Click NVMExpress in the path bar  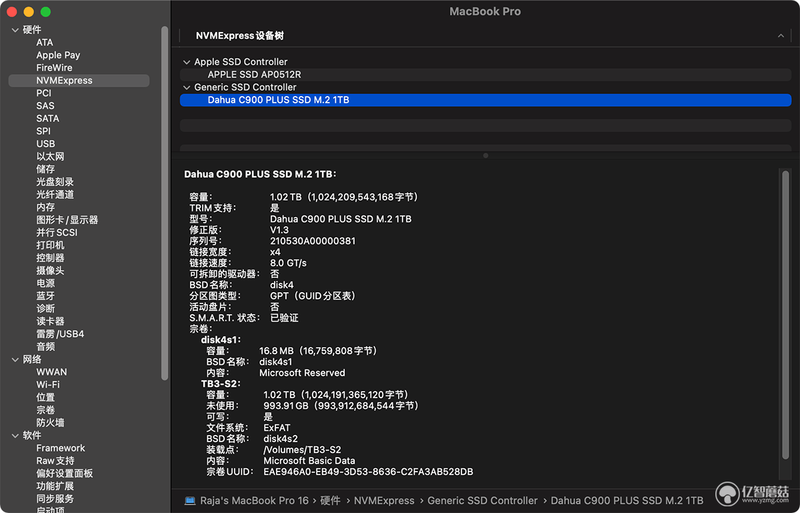click(384, 501)
